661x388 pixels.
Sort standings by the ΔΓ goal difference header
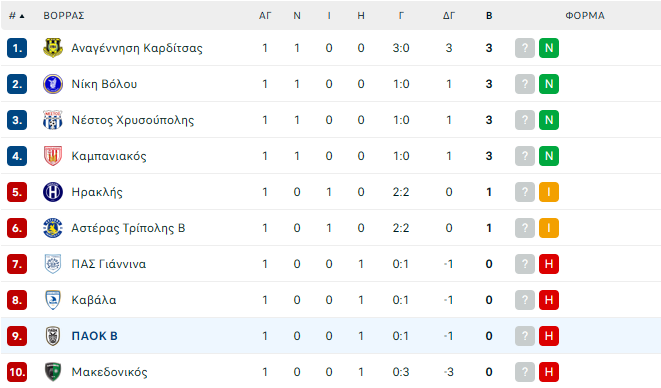point(449,16)
